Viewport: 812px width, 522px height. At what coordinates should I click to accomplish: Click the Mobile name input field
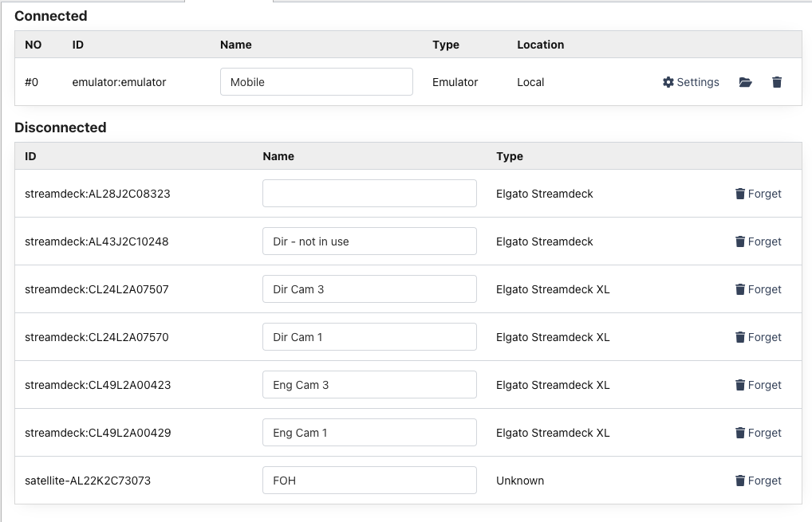coord(316,81)
